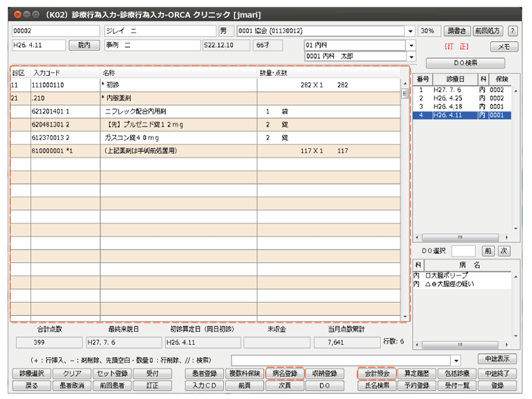Select history row 1 dated H27. 7. 6
This screenshot has height=399, width=532.
(462, 90)
